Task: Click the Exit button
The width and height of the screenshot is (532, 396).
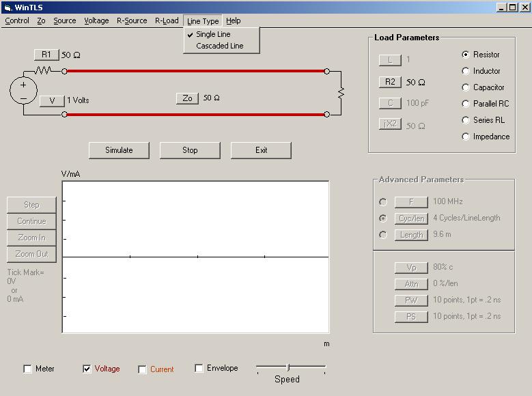Action: pyautogui.click(x=261, y=150)
